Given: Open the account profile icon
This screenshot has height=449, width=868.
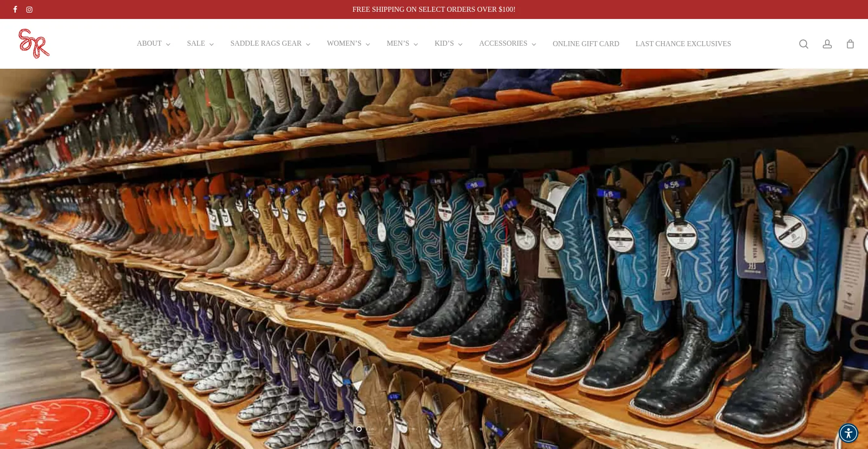Looking at the screenshot, I should [x=827, y=44].
